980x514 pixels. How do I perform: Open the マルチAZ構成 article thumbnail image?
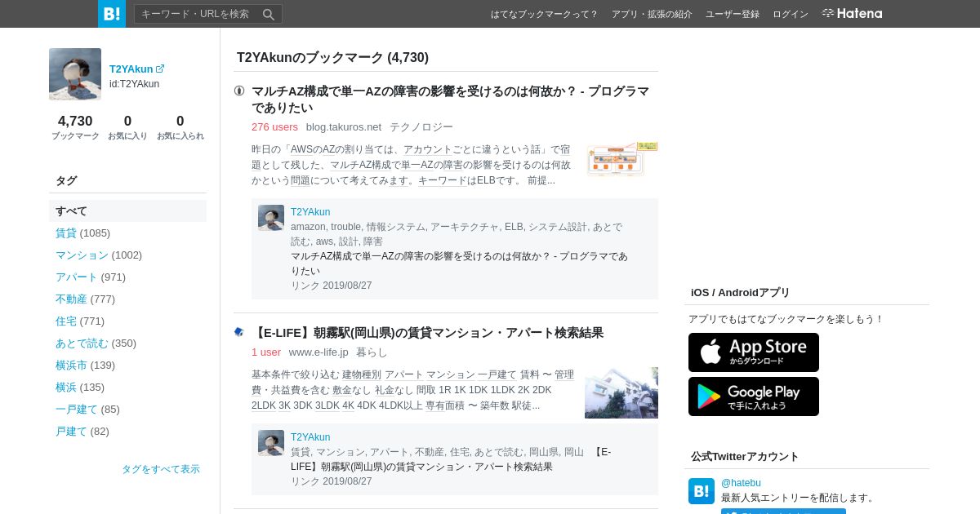[622, 159]
